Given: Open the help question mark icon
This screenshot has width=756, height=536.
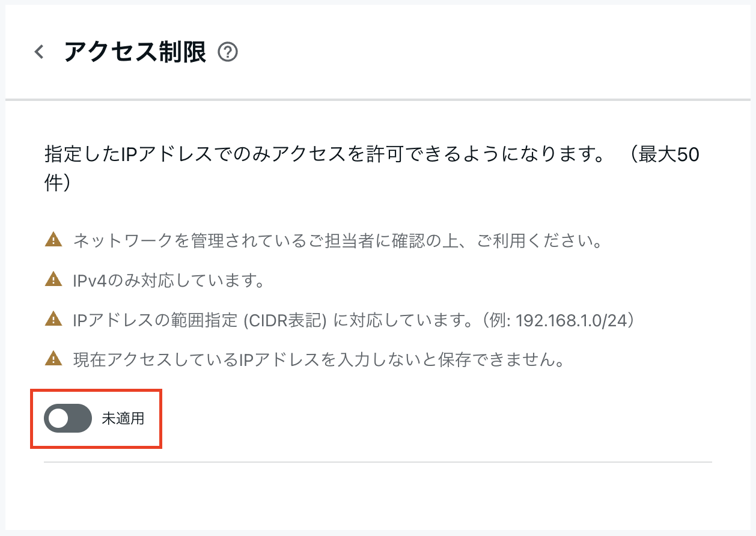Looking at the screenshot, I should coord(228,52).
